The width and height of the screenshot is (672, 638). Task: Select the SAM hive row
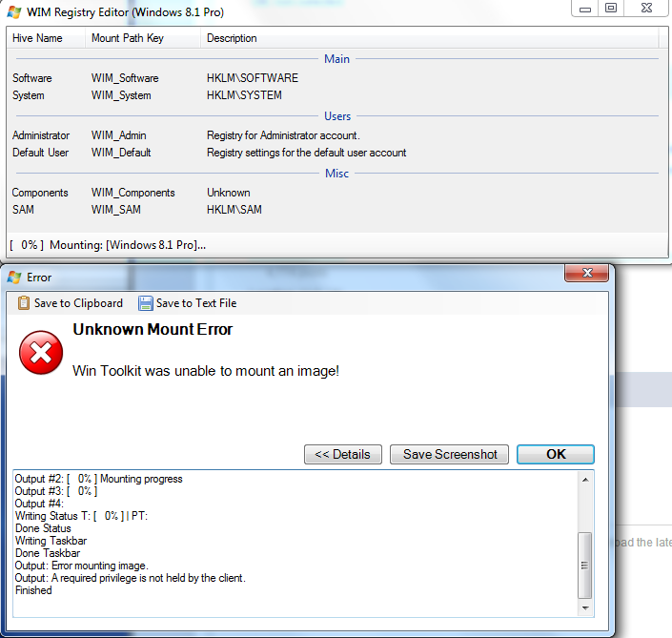coord(336,210)
